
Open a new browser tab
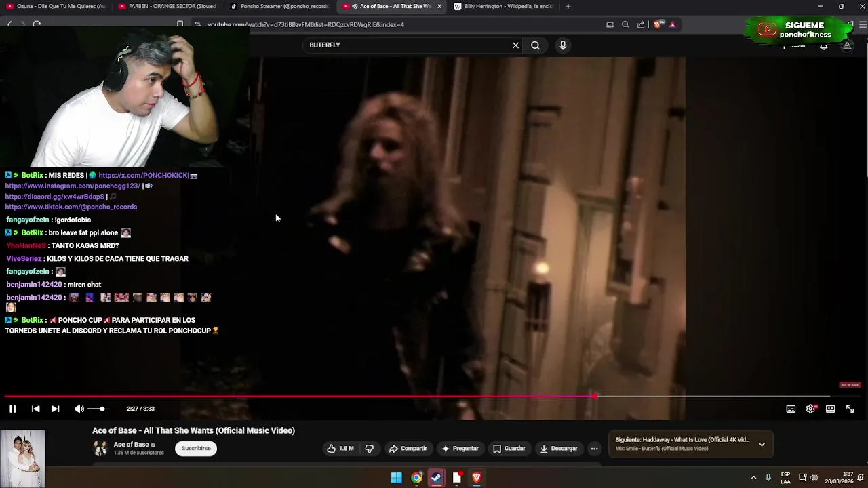568,6
